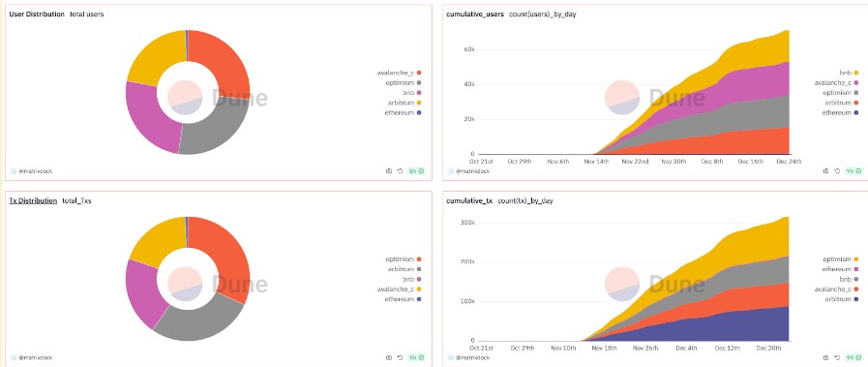Click arbitrum color dot in cumulative_tx legend
Image resolution: width=868 pixels, height=367 pixels.
click(x=856, y=299)
